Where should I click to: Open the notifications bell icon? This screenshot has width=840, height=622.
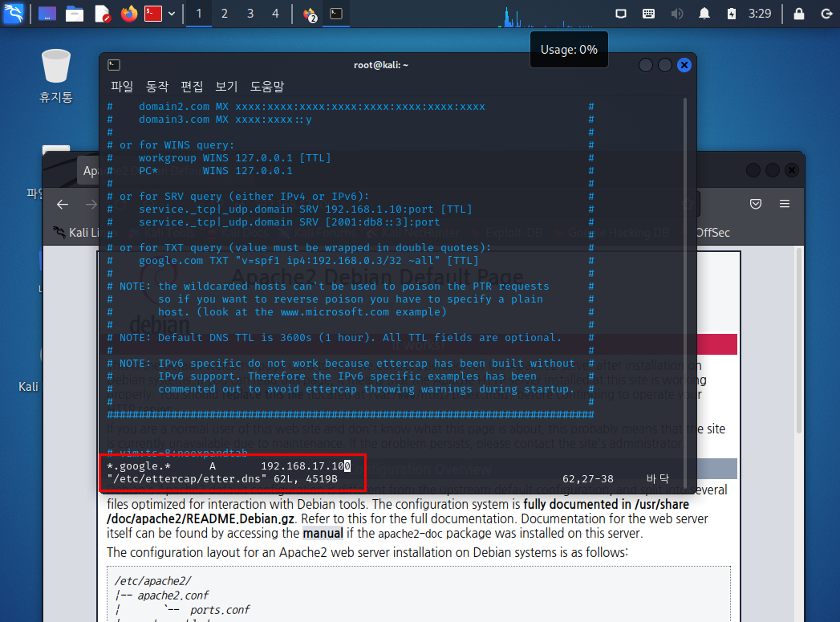[x=704, y=14]
